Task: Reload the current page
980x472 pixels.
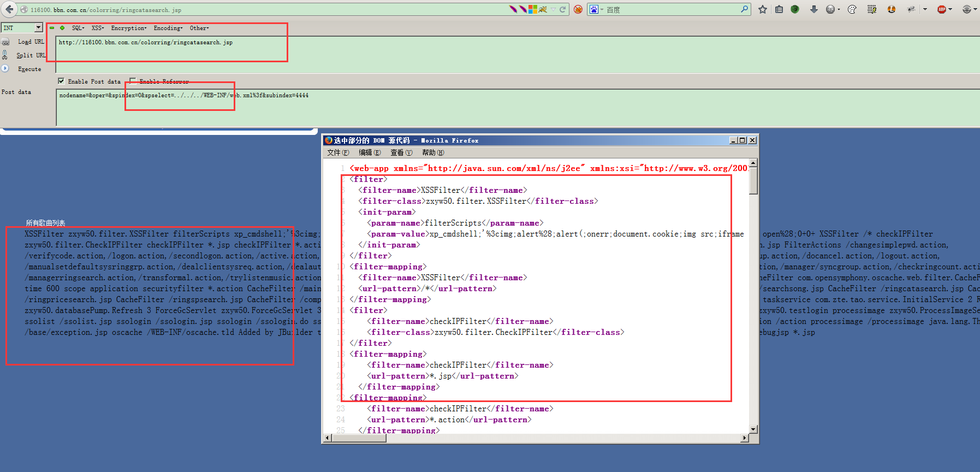Action: pos(562,9)
